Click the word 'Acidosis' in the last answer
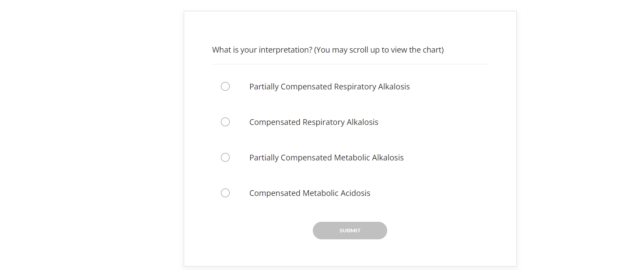The height and width of the screenshot is (270, 644). pyautogui.click(x=355, y=193)
